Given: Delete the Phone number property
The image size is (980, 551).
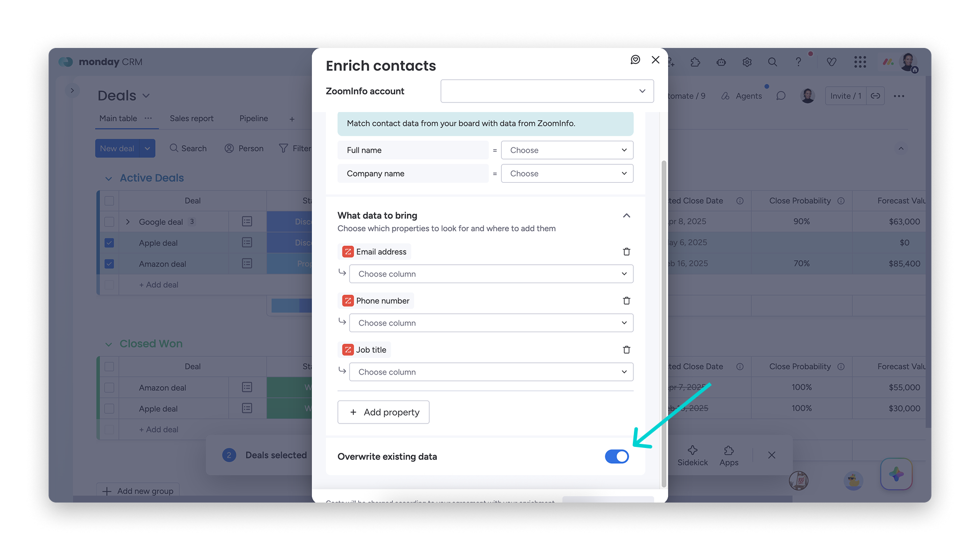Looking at the screenshot, I should click(x=626, y=300).
